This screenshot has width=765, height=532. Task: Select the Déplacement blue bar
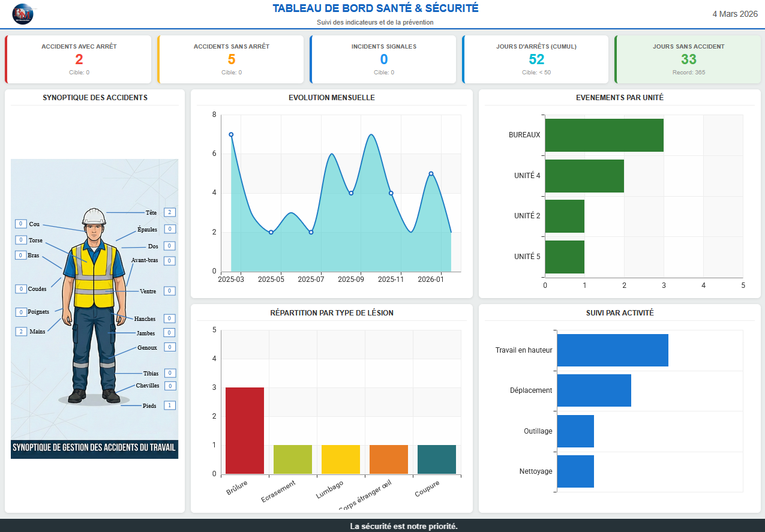pos(594,390)
